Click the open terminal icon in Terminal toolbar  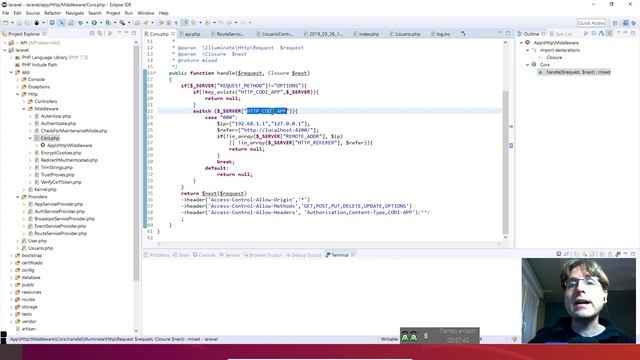(x=559, y=254)
